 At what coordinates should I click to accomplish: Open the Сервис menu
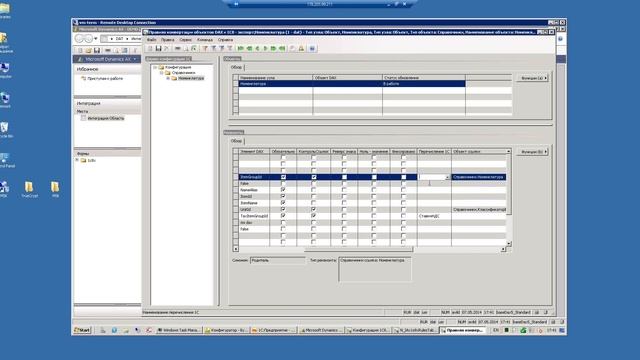[185, 40]
